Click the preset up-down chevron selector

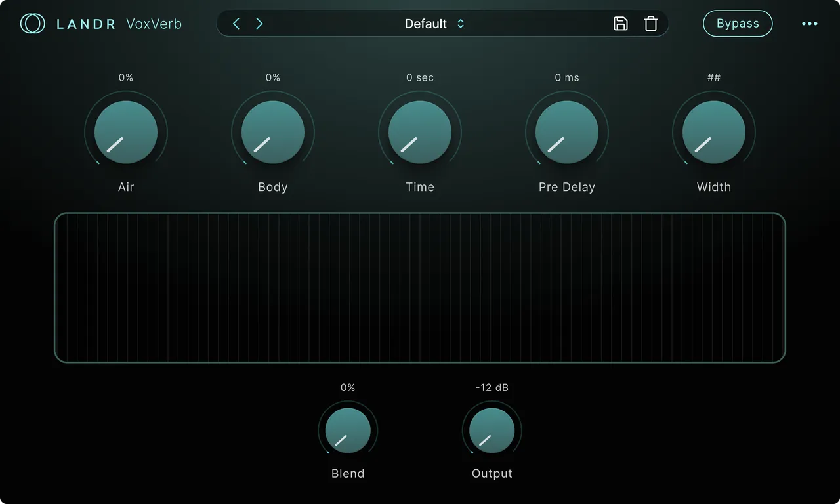(461, 24)
